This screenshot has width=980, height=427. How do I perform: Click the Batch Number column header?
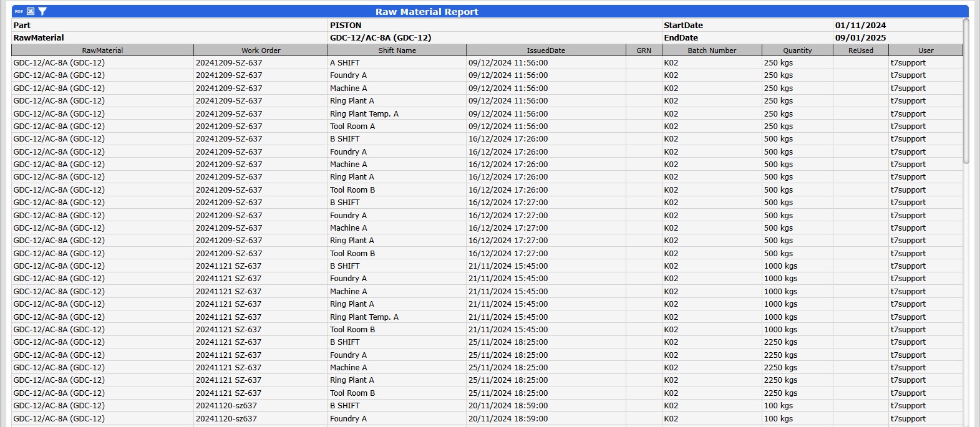pos(712,50)
